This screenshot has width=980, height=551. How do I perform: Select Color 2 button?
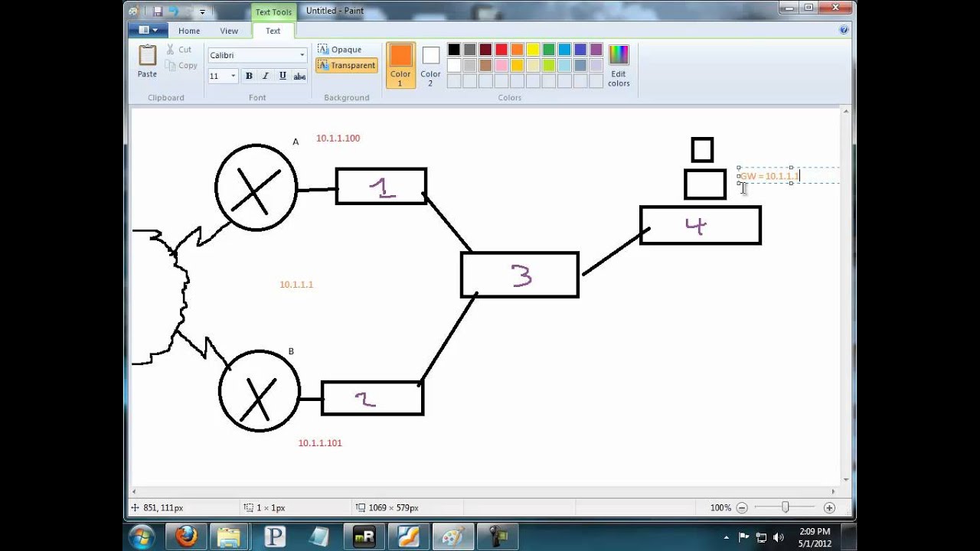point(430,65)
